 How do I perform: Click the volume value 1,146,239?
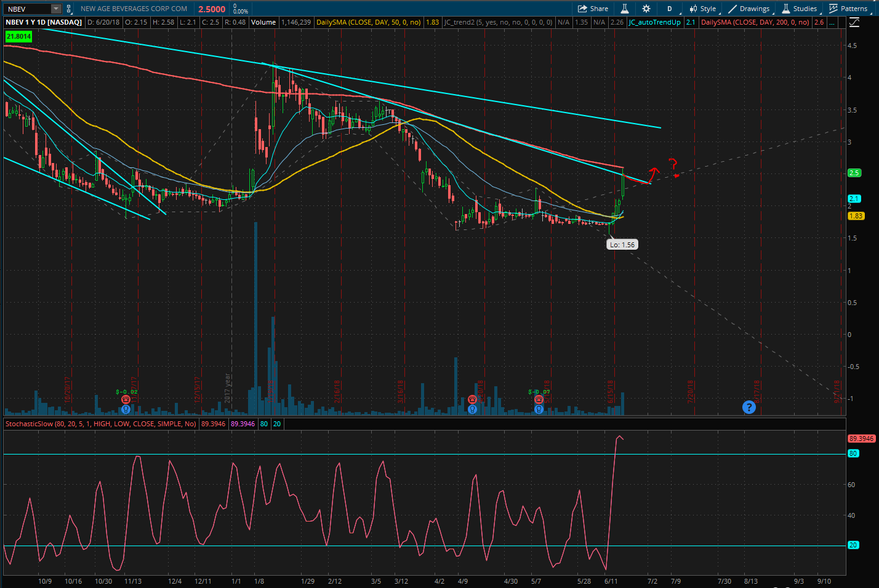pyautogui.click(x=296, y=22)
